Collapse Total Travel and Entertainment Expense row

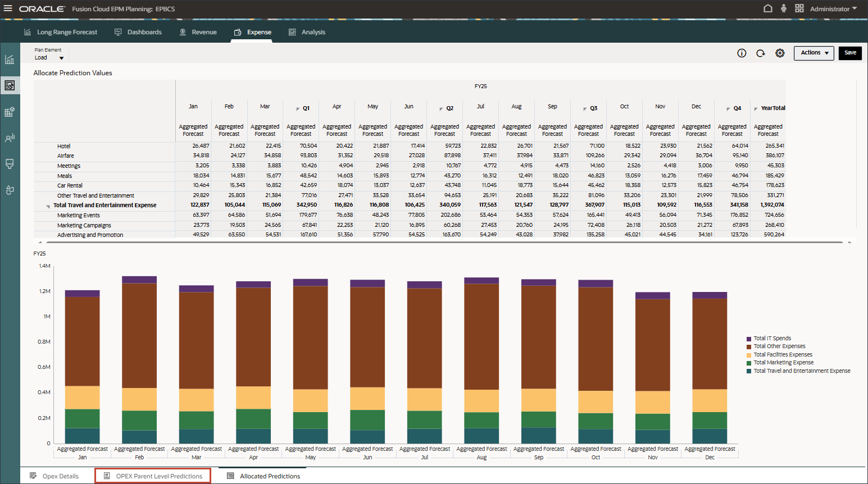48,207
